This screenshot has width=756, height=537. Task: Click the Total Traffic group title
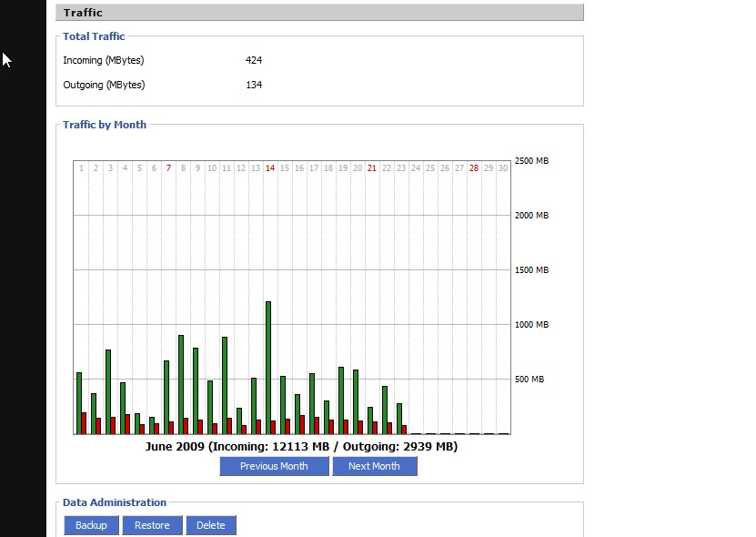(94, 36)
